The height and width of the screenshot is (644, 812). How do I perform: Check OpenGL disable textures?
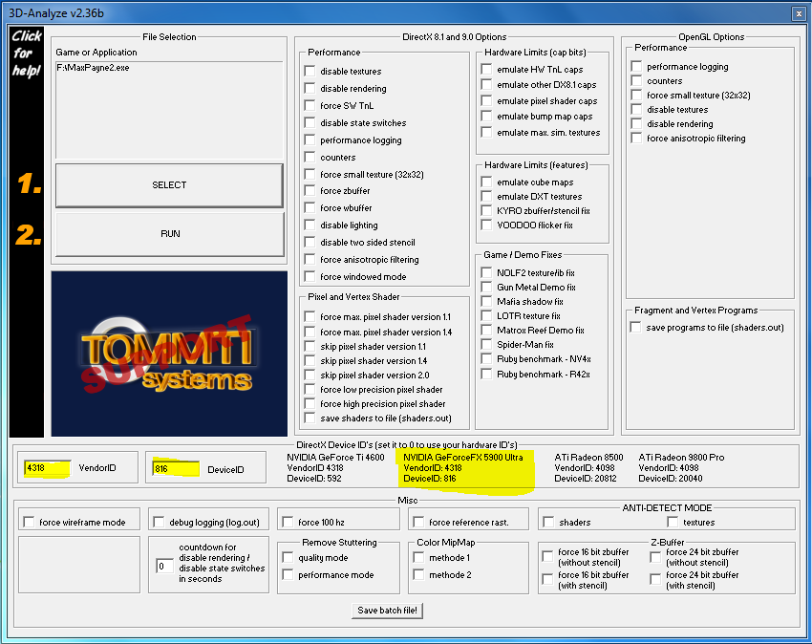click(x=636, y=109)
